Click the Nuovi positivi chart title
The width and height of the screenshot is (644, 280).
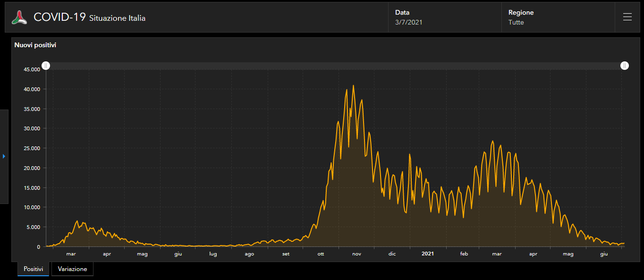tap(35, 45)
